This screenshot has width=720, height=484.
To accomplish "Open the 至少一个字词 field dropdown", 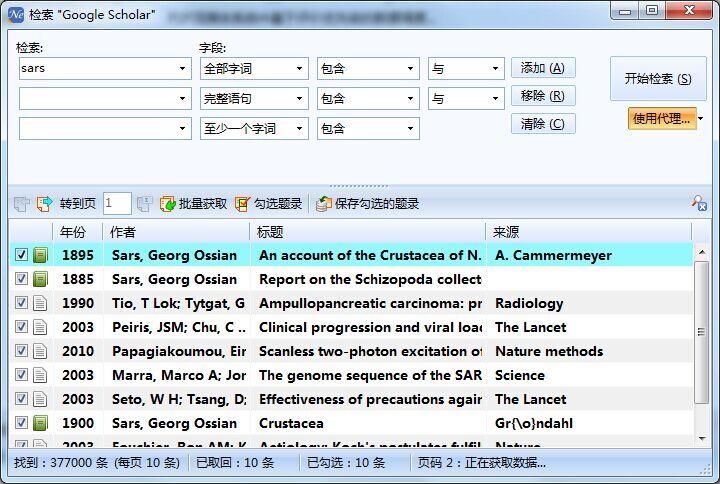I will click(x=299, y=128).
